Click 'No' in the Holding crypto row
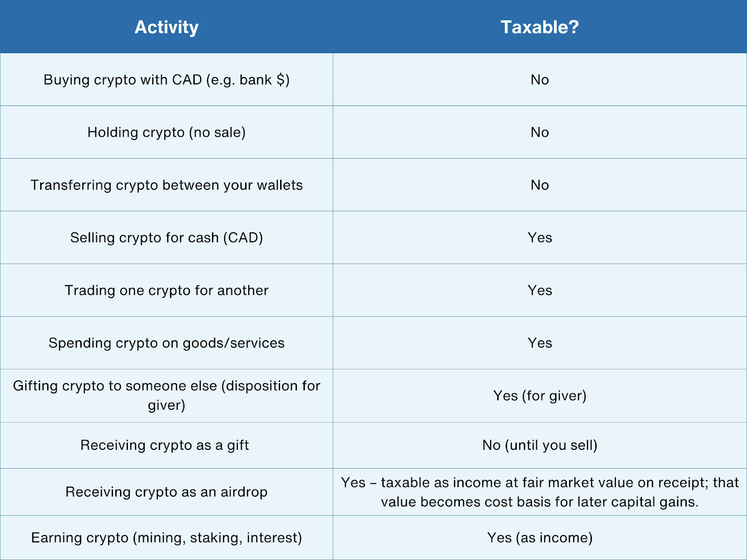The height and width of the screenshot is (560, 747). click(540, 133)
